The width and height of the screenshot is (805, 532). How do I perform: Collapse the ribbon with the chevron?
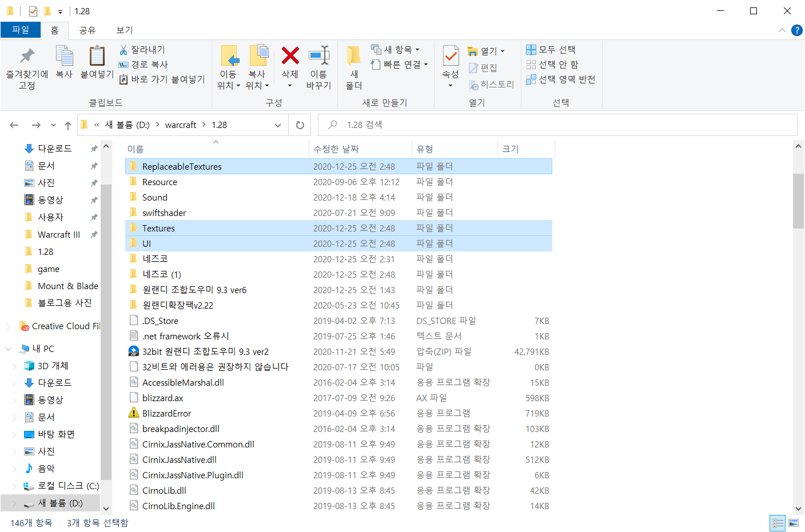[x=782, y=30]
